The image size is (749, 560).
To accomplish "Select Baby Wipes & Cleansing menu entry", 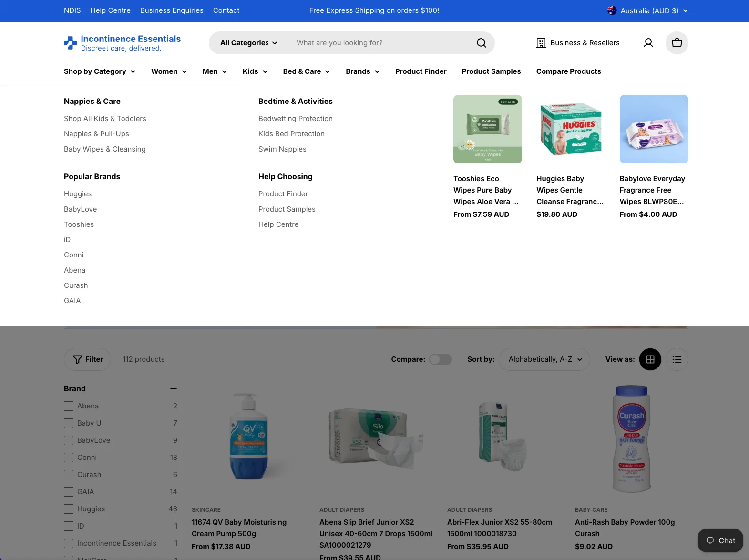I will click(x=105, y=149).
